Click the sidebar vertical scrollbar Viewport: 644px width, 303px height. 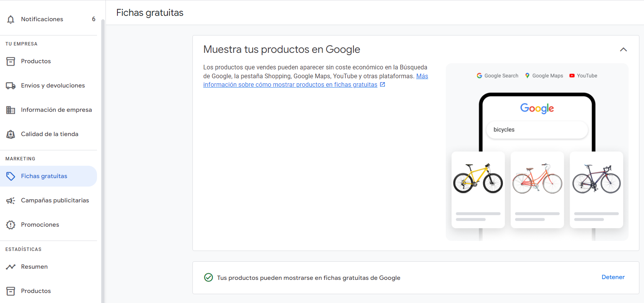pyautogui.click(x=103, y=161)
